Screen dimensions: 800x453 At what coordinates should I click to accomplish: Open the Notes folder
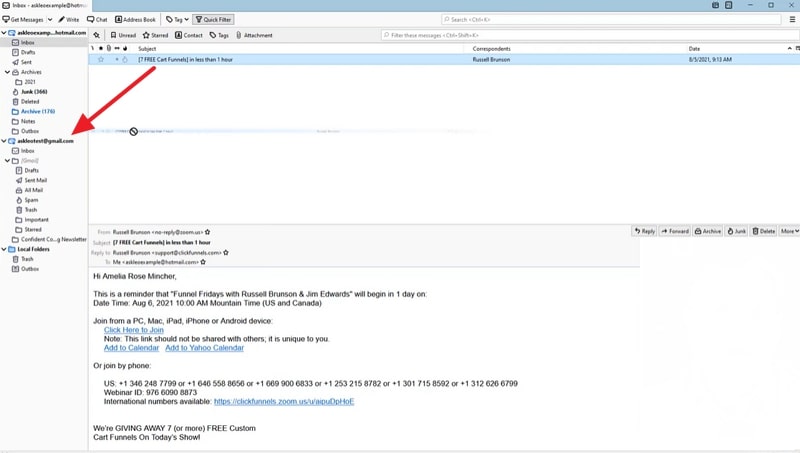[28, 121]
